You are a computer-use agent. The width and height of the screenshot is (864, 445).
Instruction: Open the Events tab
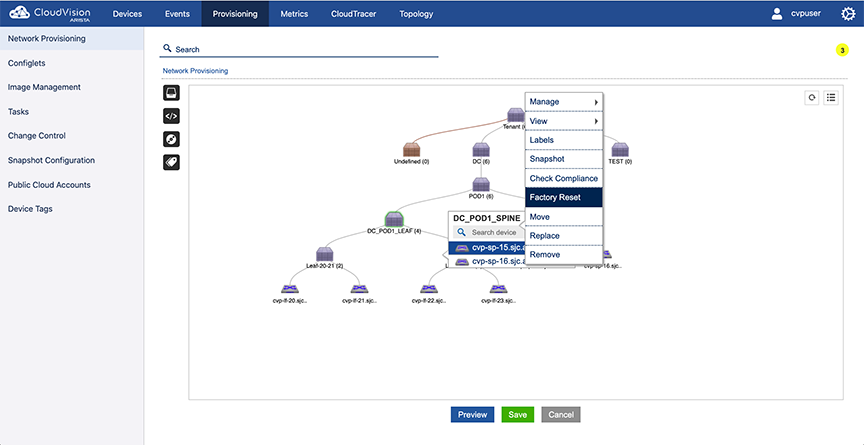pos(177,14)
